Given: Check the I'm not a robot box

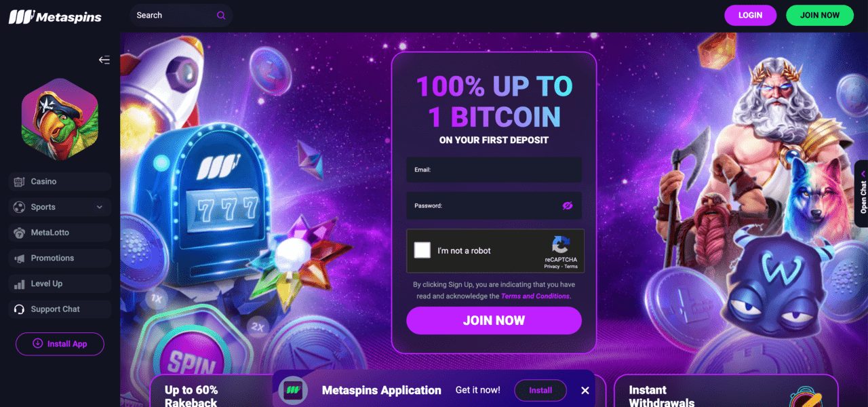Looking at the screenshot, I should [422, 250].
